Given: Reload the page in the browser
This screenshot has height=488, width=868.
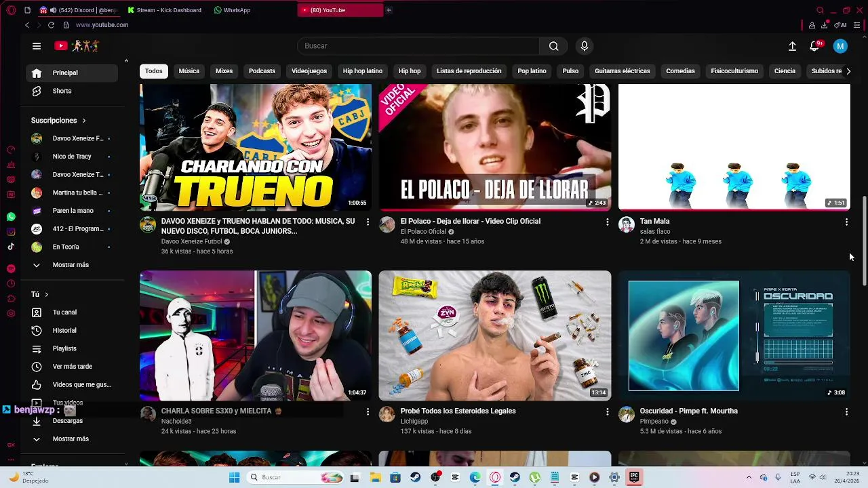Looking at the screenshot, I should click(51, 25).
